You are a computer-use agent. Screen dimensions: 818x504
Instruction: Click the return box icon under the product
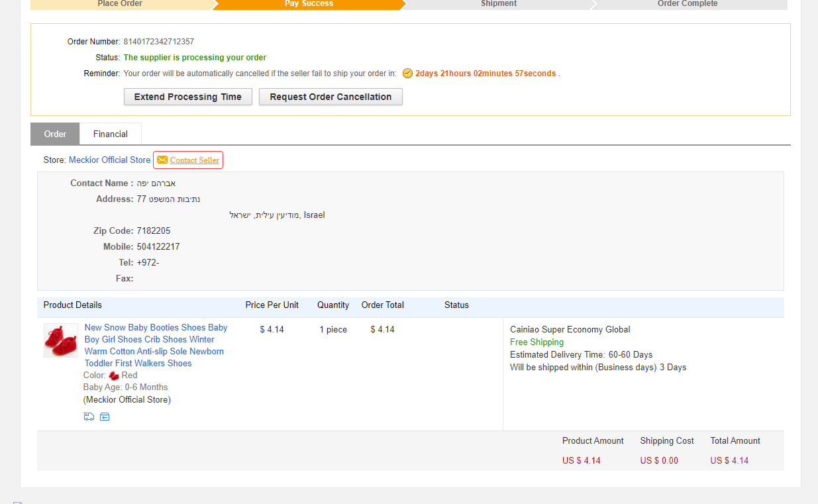point(105,417)
